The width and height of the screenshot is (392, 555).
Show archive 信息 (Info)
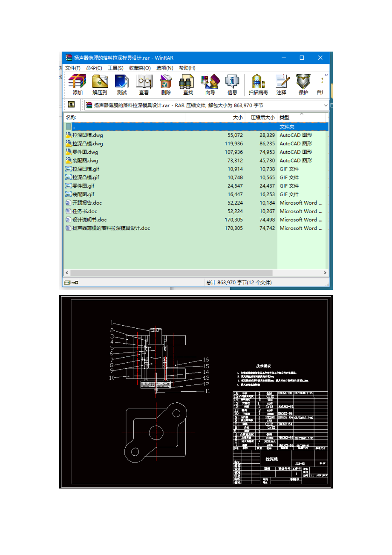(x=232, y=85)
